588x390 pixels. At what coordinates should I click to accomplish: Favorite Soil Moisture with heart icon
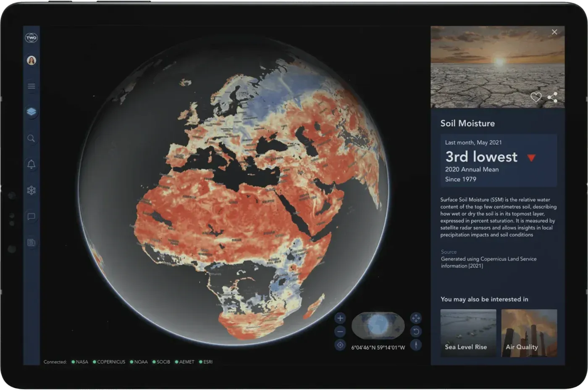pos(536,97)
